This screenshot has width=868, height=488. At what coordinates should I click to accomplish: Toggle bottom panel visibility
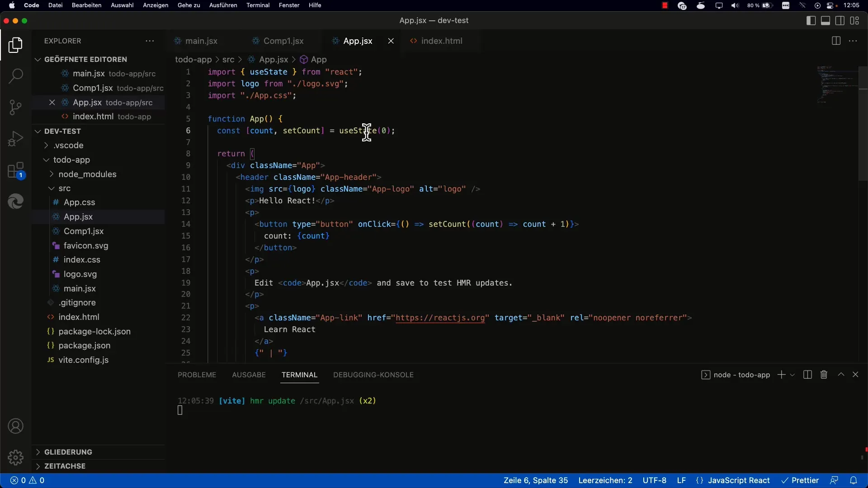(x=826, y=21)
